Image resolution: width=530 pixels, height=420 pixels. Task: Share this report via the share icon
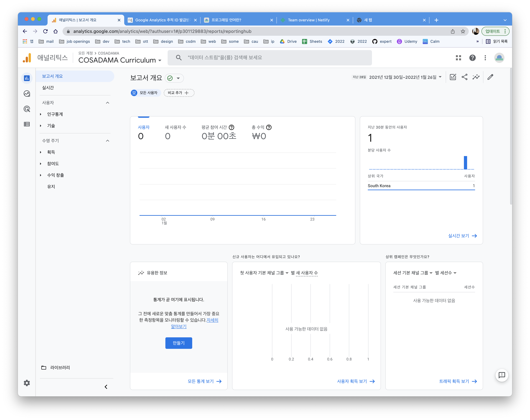point(464,77)
